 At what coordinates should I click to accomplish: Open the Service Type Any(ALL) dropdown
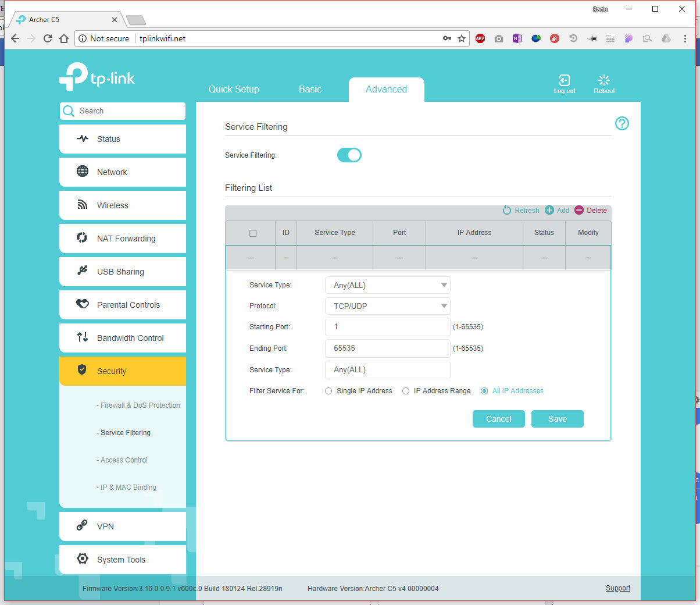[388, 285]
